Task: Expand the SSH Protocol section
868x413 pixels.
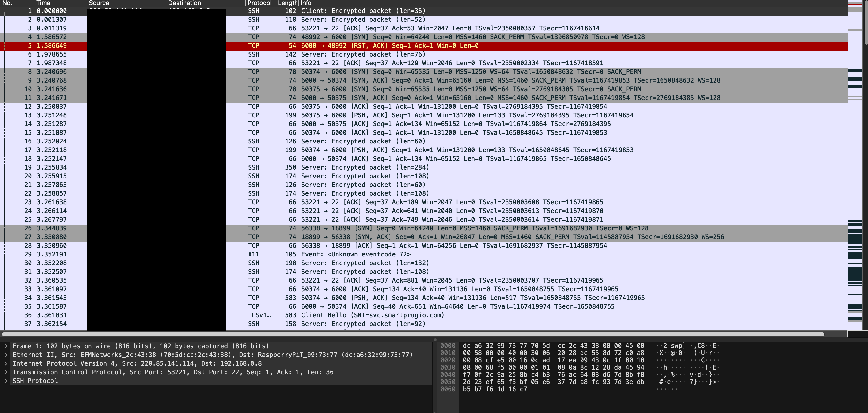Action: coord(6,381)
